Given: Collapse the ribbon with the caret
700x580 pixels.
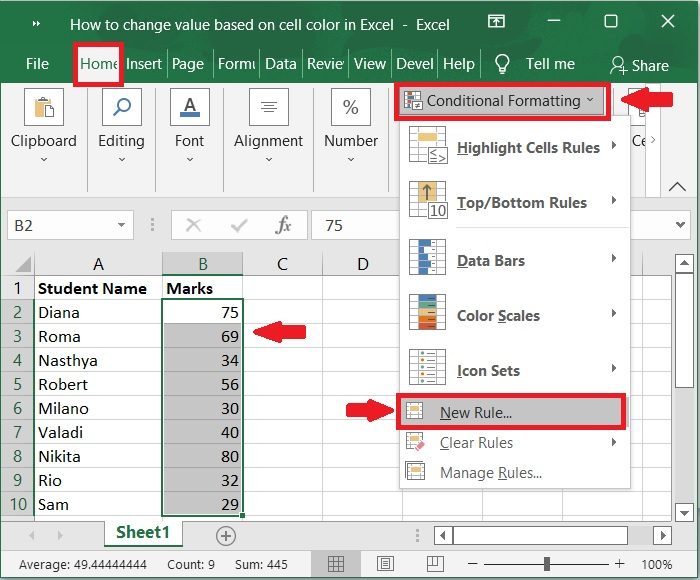Looking at the screenshot, I should click(677, 186).
